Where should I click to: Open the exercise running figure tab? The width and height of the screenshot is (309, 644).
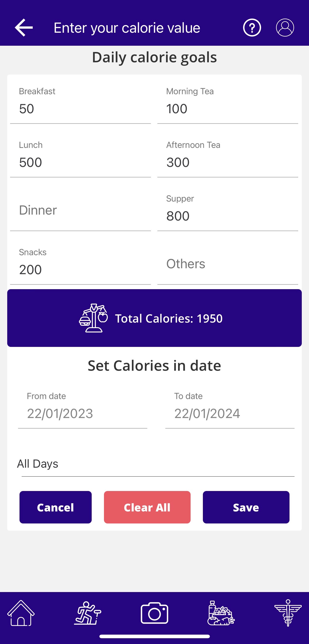[x=88, y=613]
